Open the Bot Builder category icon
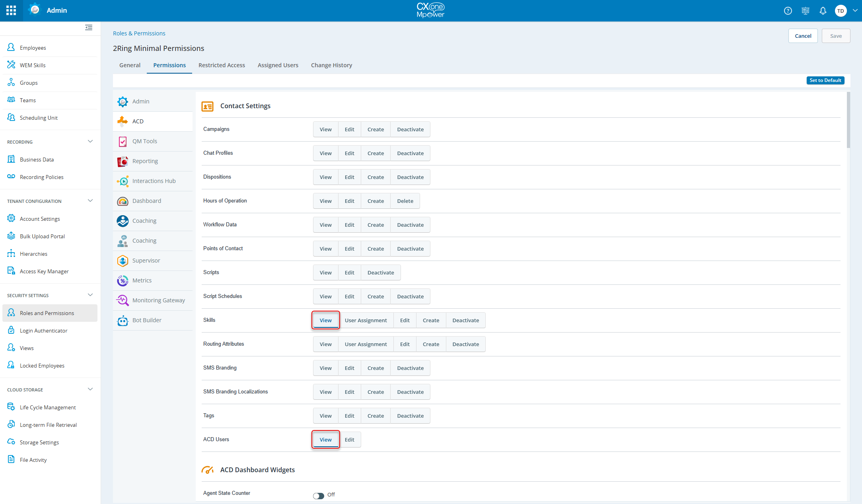The width and height of the screenshot is (862, 504). click(x=123, y=320)
